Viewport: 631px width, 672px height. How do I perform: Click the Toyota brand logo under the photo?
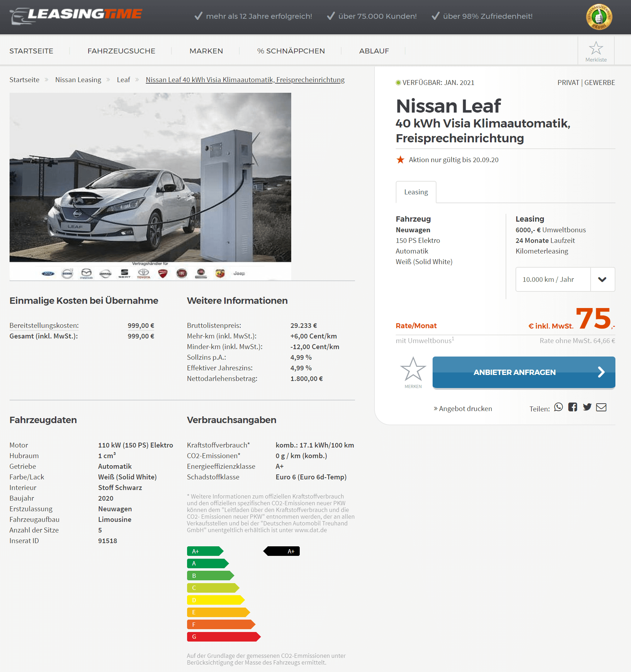(x=143, y=273)
